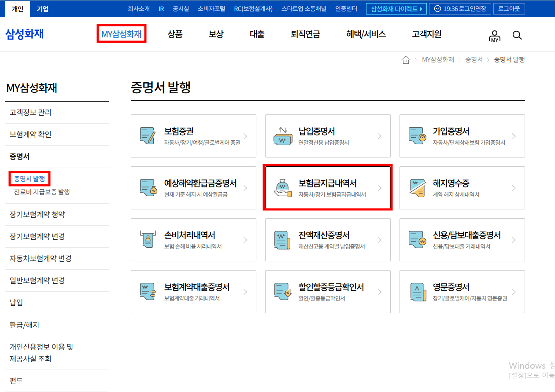The height and width of the screenshot is (392, 555).
Task: Select 진료비 지급보증 발행 submenu item
Action: [42, 192]
